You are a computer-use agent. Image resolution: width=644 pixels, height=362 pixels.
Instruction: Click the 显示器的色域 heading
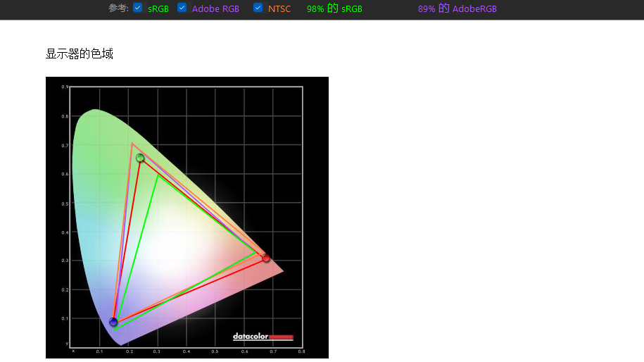tap(80, 54)
